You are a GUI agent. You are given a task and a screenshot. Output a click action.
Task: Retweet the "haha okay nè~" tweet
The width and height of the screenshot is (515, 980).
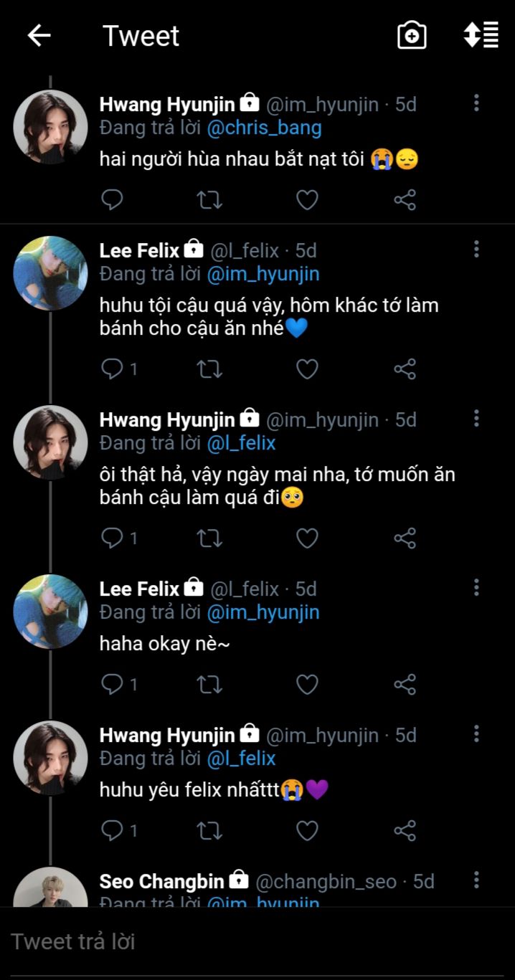pos(209,685)
